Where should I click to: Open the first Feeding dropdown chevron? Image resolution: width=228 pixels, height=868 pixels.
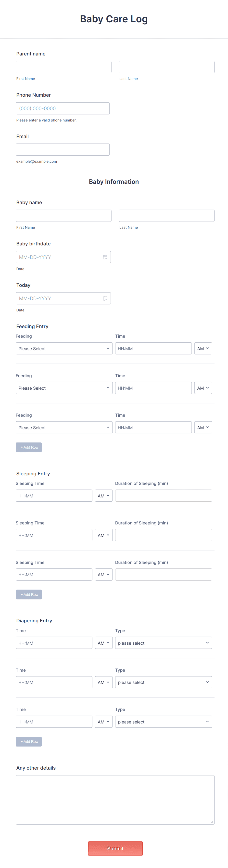[108, 348]
